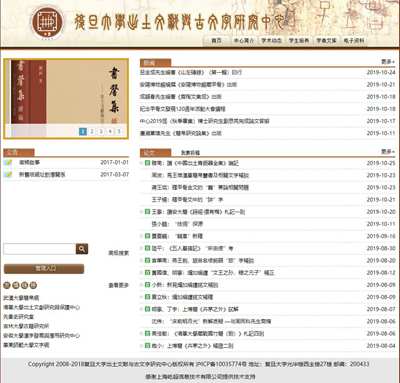Click green note icon beside 2017-03-07 announcement

[x=8, y=174]
